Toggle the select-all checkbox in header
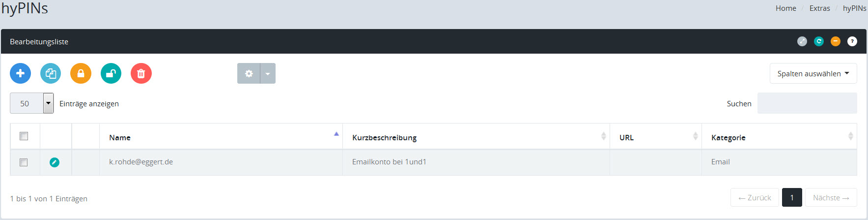The width and height of the screenshot is (868, 220). pyautogui.click(x=24, y=136)
